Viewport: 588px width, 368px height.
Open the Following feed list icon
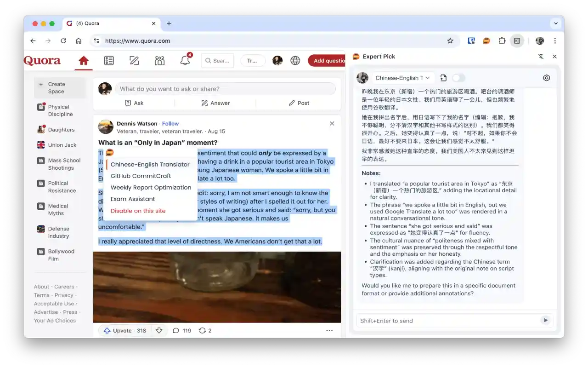click(x=109, y=61)
